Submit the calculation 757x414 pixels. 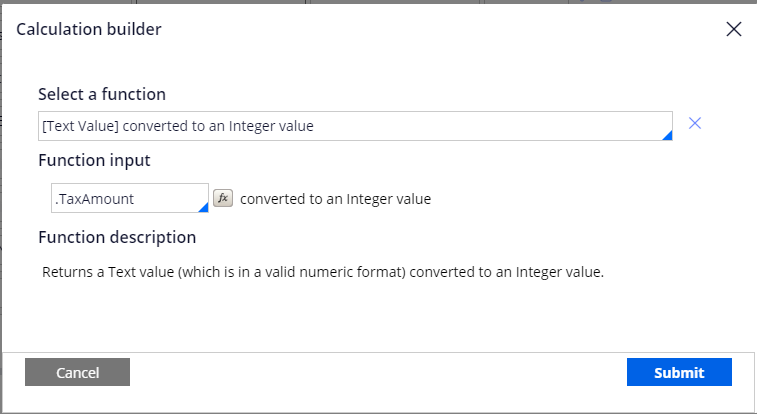[679, 372]
